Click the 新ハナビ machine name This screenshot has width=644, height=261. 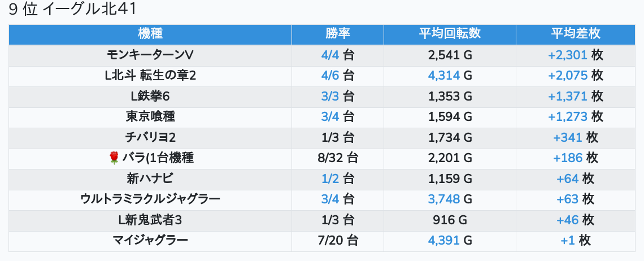[150, 179]
